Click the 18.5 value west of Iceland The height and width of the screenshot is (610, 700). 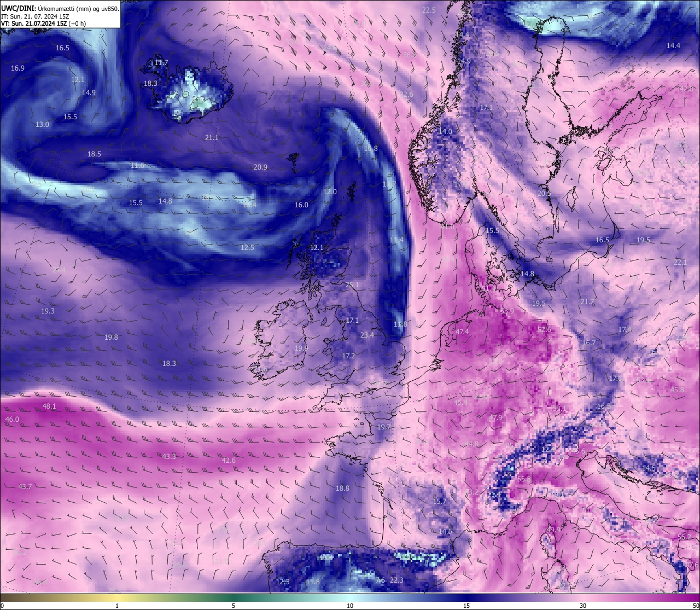94,154
